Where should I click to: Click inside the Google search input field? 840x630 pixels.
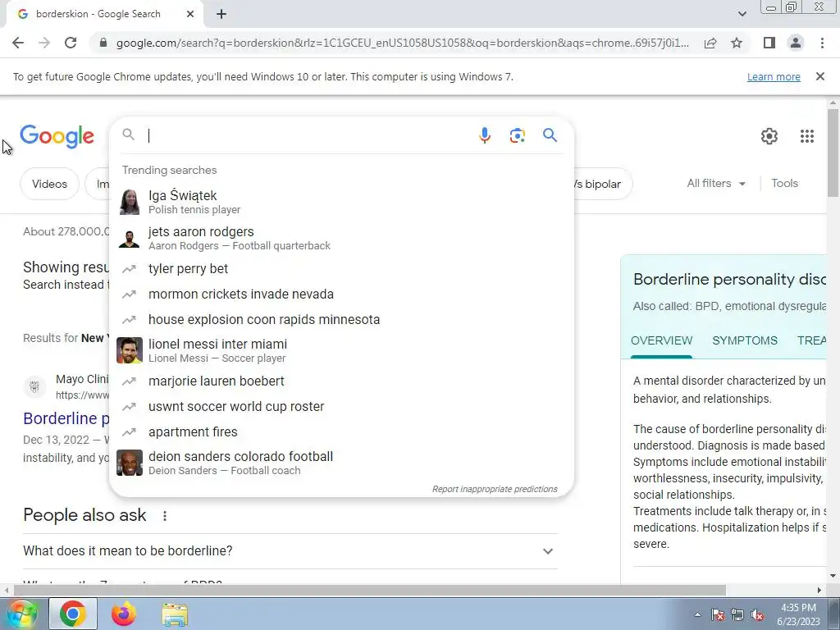click(x=308, y=135)
